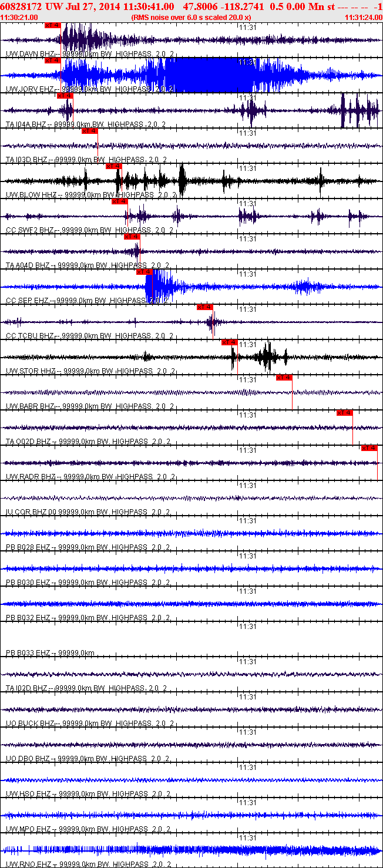
Task: Select the RMS noise scaling note
Action: point(192,18)
